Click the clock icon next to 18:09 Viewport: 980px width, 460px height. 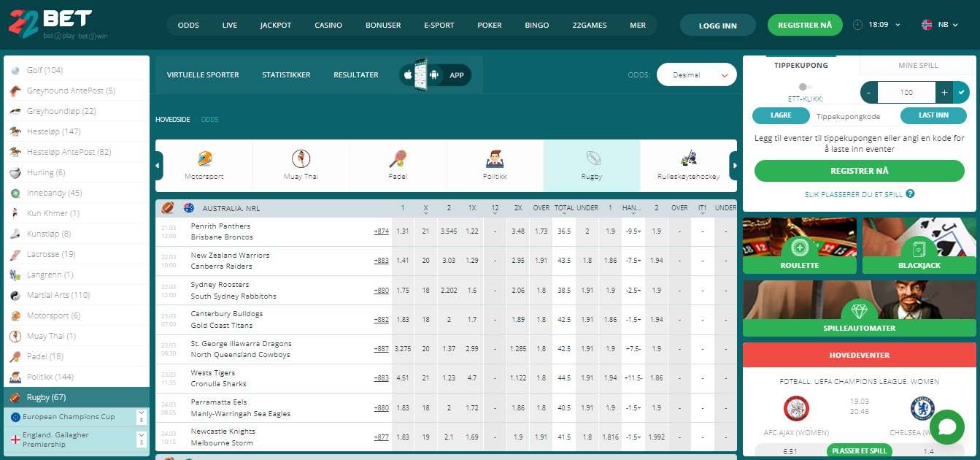857,25
